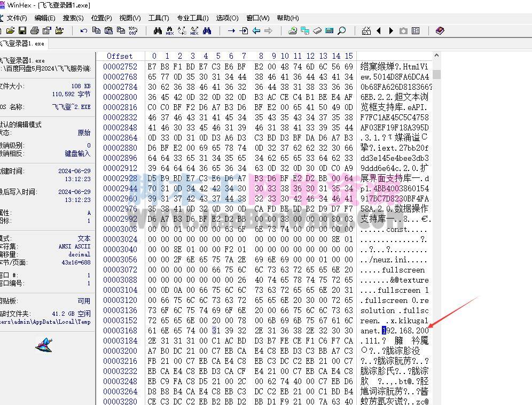The width and height of the screenshot is (532, 405).
Task: Click highlighted hex byte 31 in row 00003168
Action: pos(215,331)
